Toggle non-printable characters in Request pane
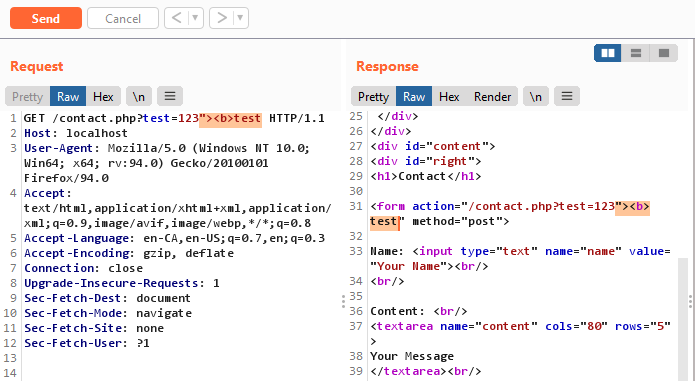Image resolution: width=695 pixels, height=381 pixels. coord(139,96)
